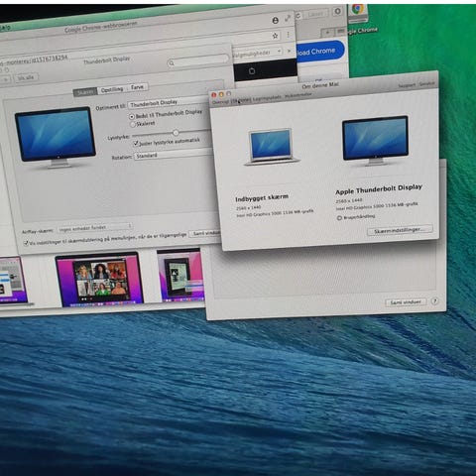Click the search field in display preferences

198,60
